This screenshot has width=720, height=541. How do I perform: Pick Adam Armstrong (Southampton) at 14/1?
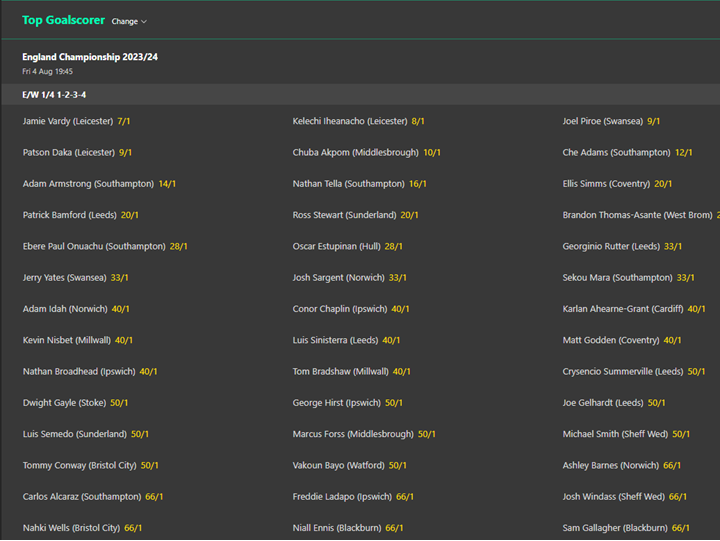[x=99, y=184]
